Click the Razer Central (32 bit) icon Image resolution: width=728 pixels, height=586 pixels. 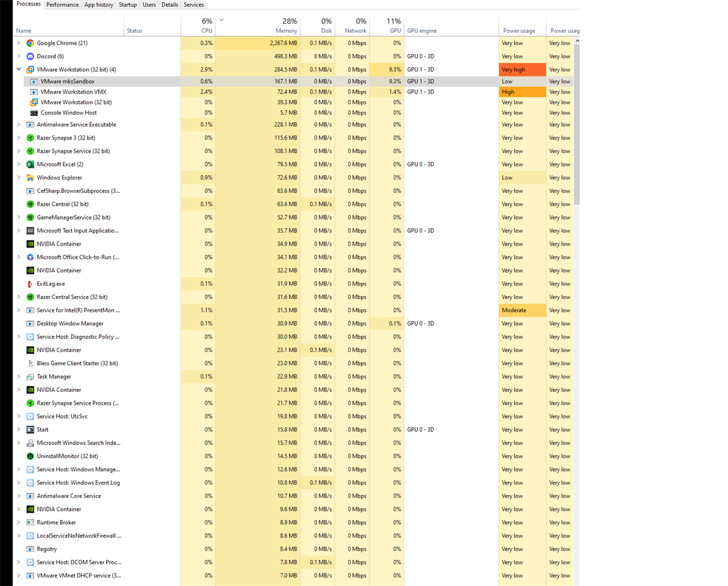(30, 204)
